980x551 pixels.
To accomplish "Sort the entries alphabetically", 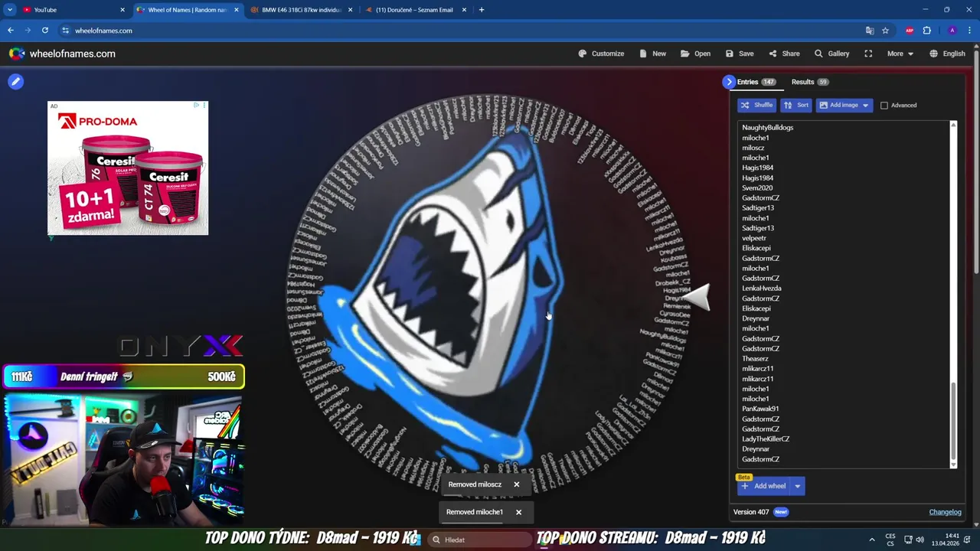I will pos(796,105).
